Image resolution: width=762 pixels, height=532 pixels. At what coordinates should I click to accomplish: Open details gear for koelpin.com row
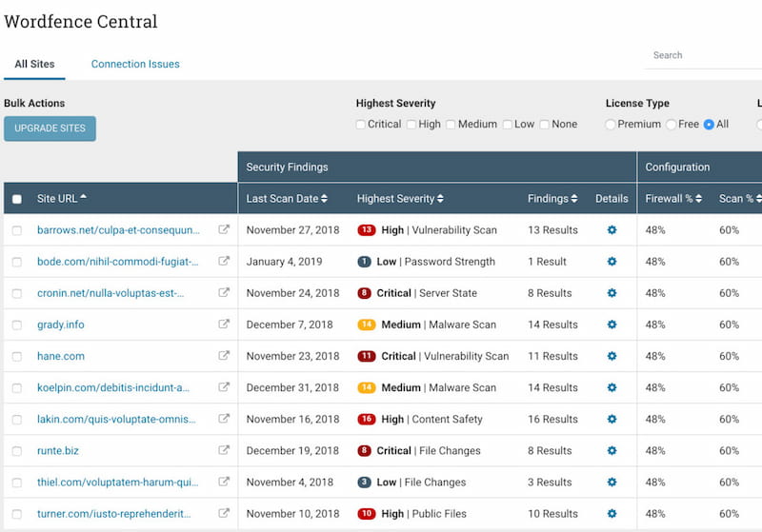(612, 387)
